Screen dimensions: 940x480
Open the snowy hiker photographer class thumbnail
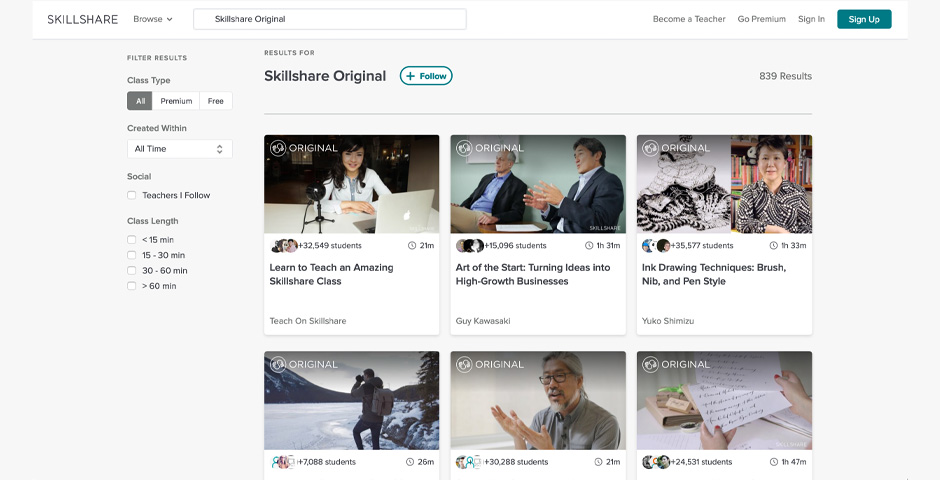point(351,400)
